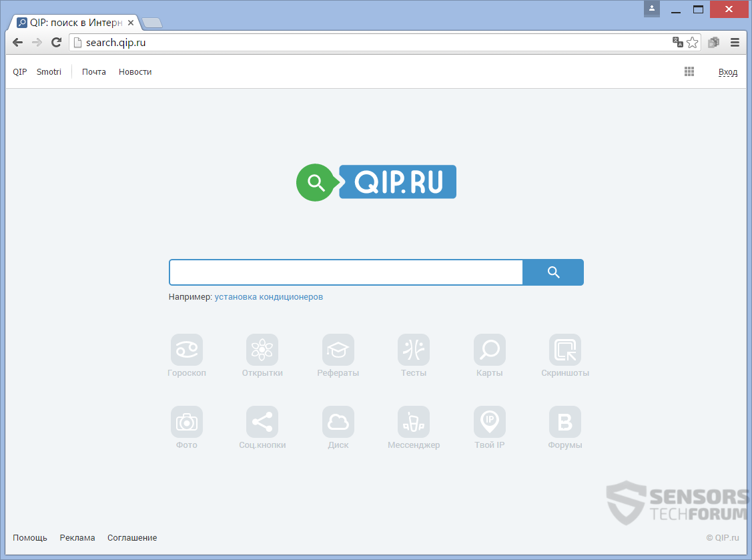752x560 pixels.
Task: Click the © QIP.ru copyright text
Action: tap(722, 537)
